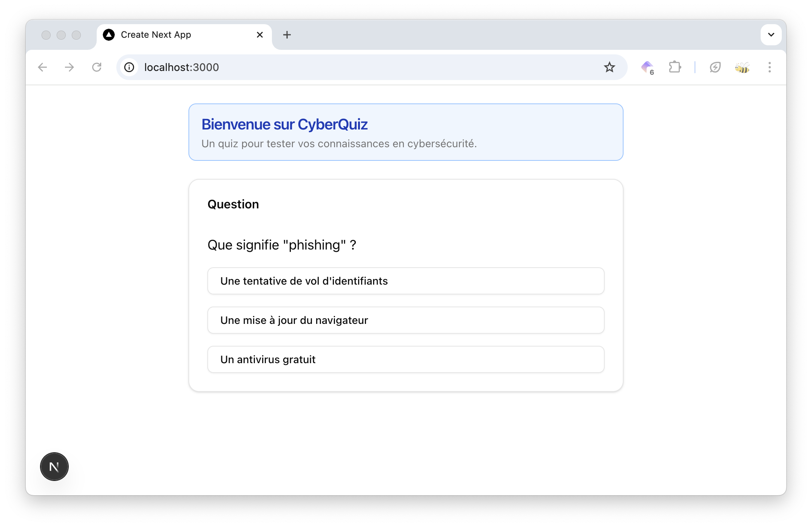Click the lightning leaf extension icon
Viewport: 812px width, 527px height.
(715, 67)
